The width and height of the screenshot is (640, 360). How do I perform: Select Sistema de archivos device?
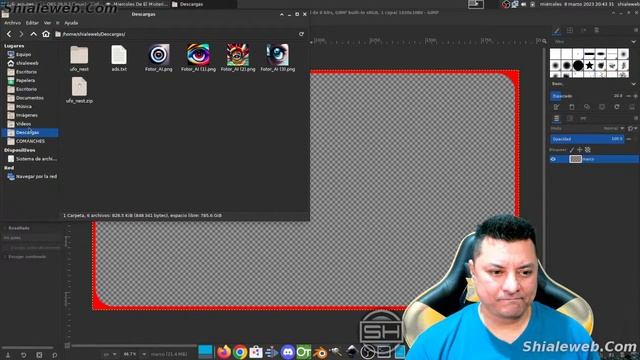(31, 159)
